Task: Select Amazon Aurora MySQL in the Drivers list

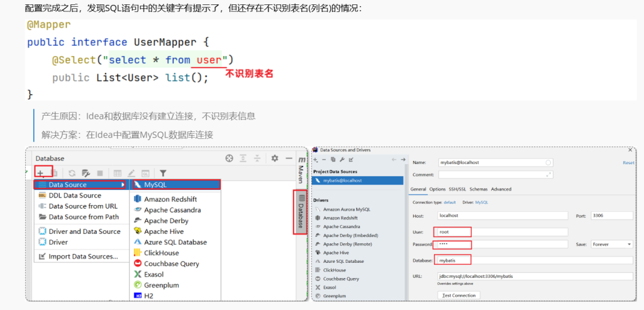Action: (x=347, y=209)
